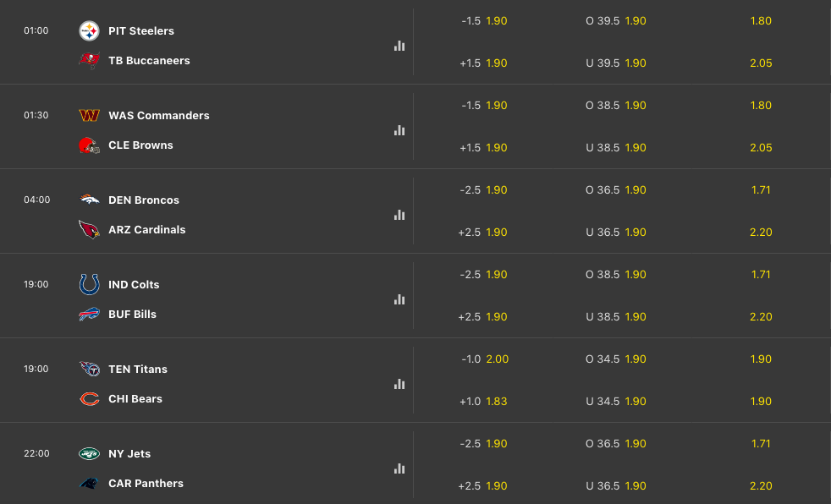Pick ARZ Cardinals moneyline 2.20

tap(761, 233)
